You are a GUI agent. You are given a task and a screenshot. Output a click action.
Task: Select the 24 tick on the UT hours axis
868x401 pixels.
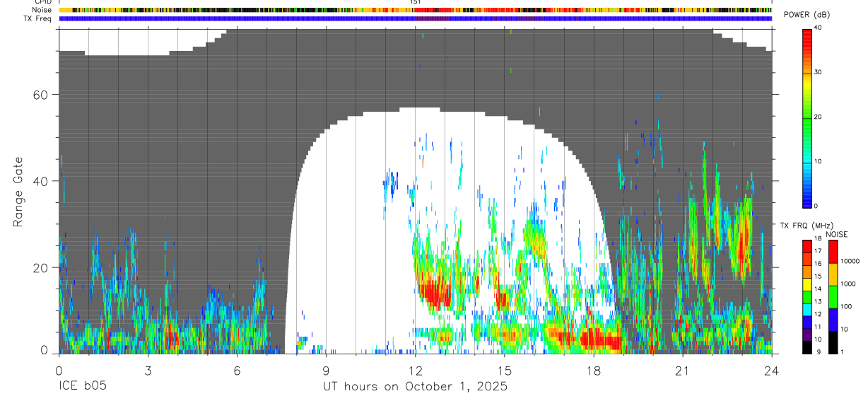click(771, 371)
